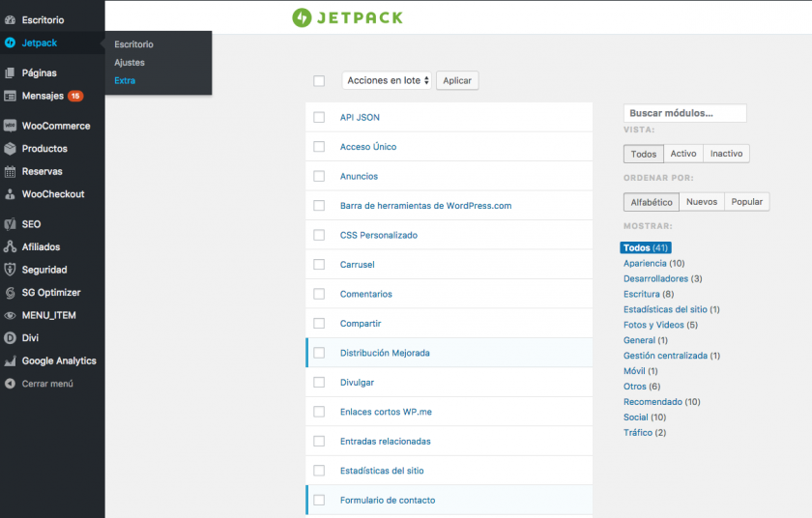812x518 pixels.
Task: Filter modules by Gestión centralizada (1)
Action: pyautogui.click(x=672, y=356)
